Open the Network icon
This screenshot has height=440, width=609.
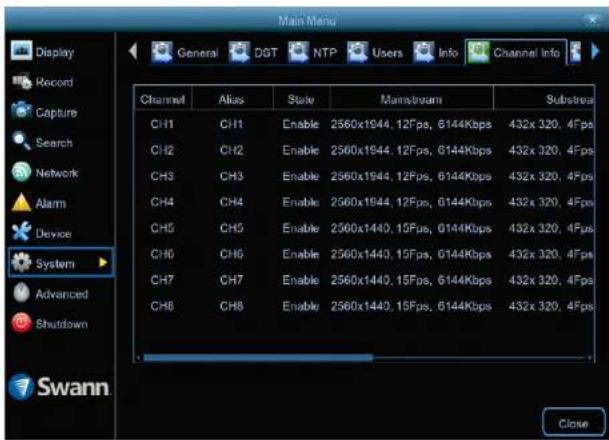pyautogui.click(x=21, y=172)
